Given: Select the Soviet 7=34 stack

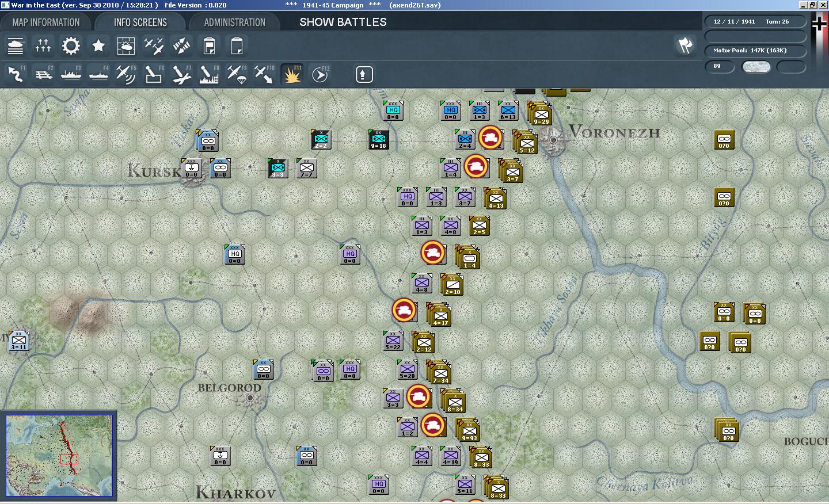Looking at the screenshot, I should pos(439,372).
